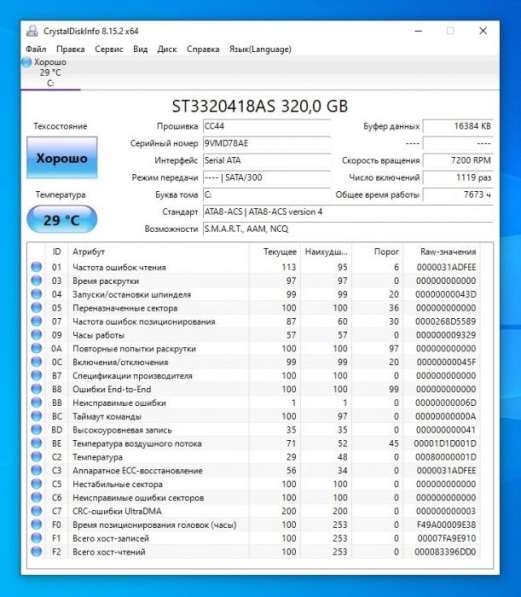Click status icon for B8 Ошибки End-to-End
Screen dimensions: 521x597
pos(36,389)
